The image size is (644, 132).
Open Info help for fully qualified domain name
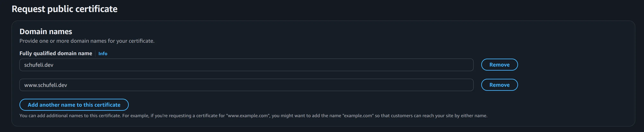tap(102, 53)
